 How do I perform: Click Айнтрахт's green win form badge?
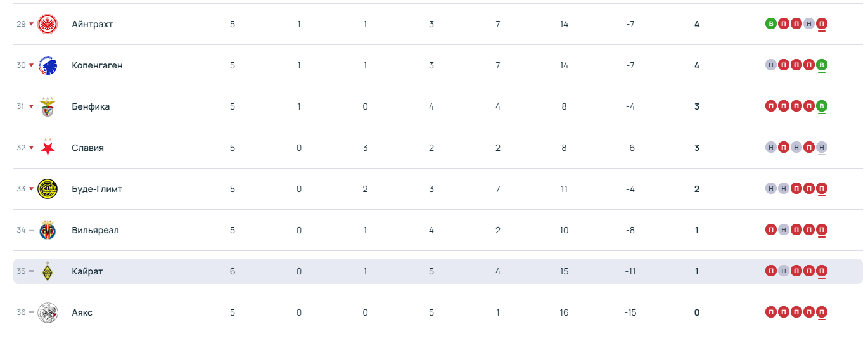point(771,24)
